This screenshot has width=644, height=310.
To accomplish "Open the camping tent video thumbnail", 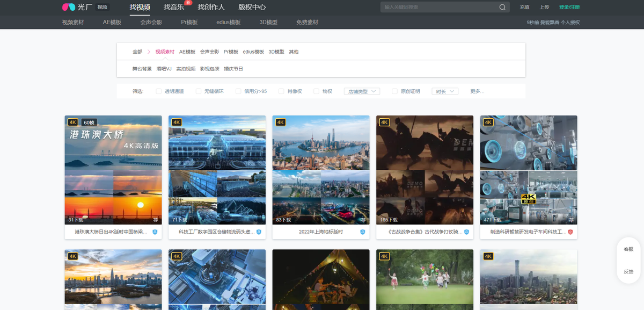I will click(321, 279).
